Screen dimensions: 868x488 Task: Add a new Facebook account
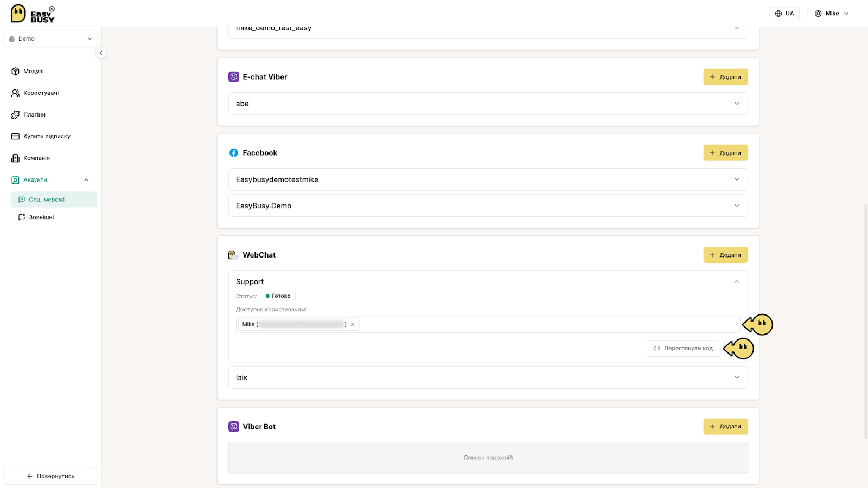pos(725,153)
